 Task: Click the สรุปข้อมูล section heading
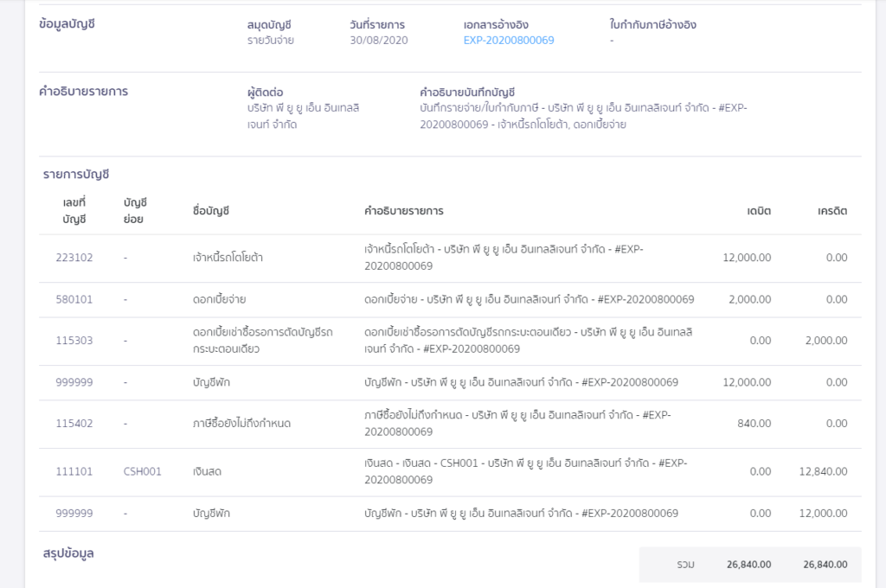[x=68, y=553]
